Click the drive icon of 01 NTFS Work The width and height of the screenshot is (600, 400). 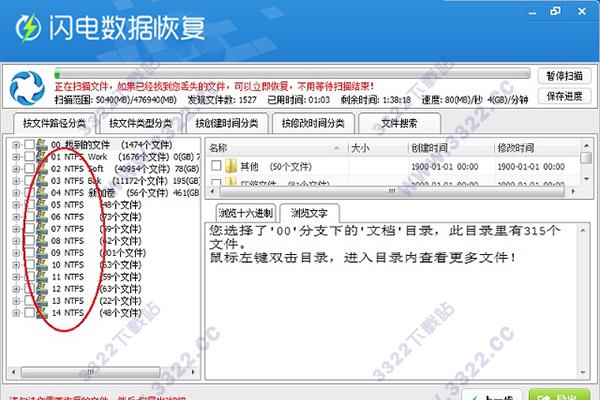[x=42, y=157]
